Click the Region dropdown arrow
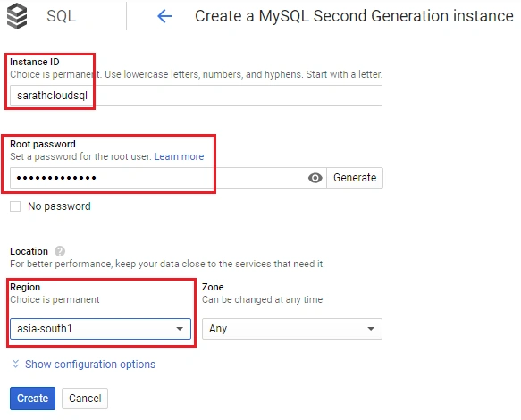The image size is (521, 420). pyautogui.click(x=180, y=329)
